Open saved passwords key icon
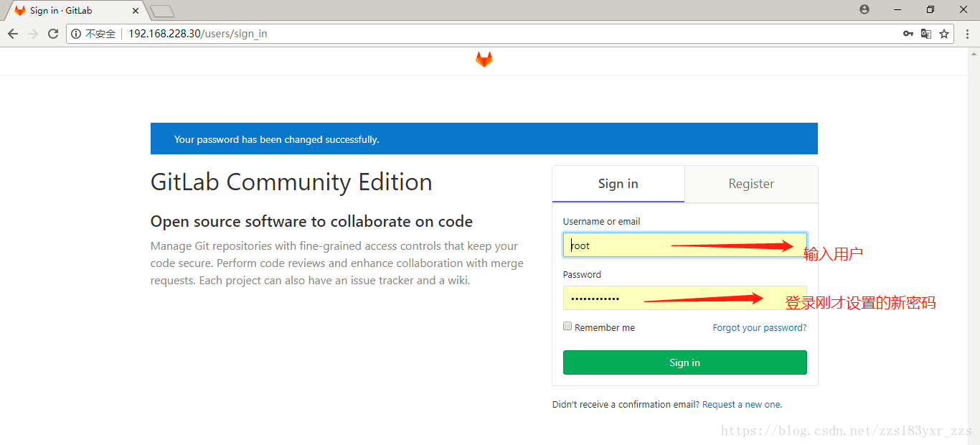The width and height of the screenshot is (980, 445). [x=908, y=34]
